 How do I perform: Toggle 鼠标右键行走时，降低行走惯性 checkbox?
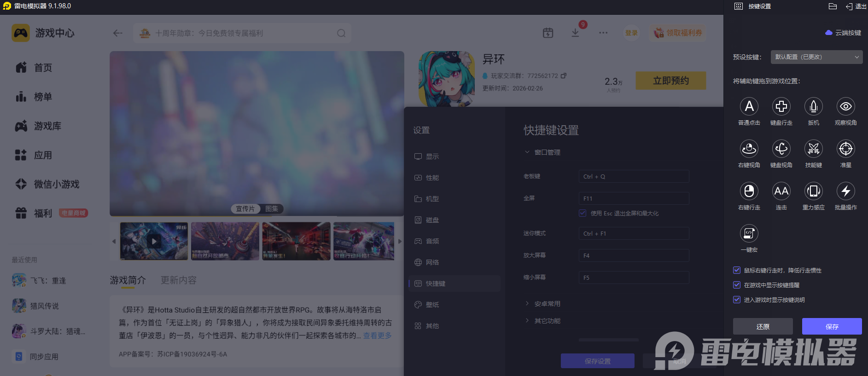coord(737,270)
